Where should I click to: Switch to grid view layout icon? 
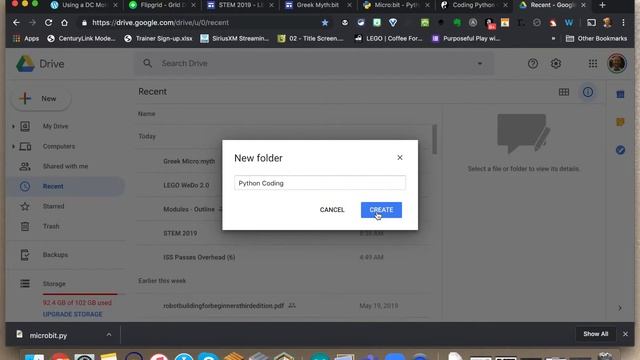pyautogui.click(x=564, y=92)
